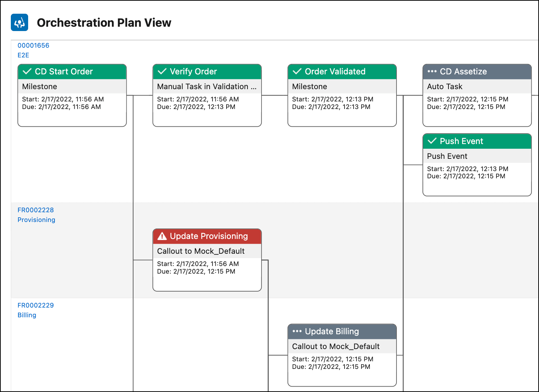This screenshot has width=539, height=392.
Task: Open the Billing link
Action: click(27, 315)
